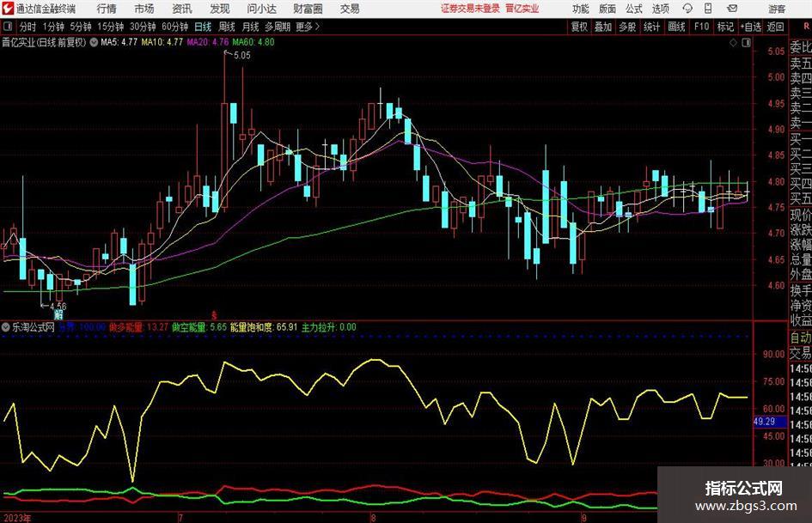Image resolution: width=812 pixels, height=523 pixels.
Task: Click the blue 解 marker under chart
Action: pos(58,314)
